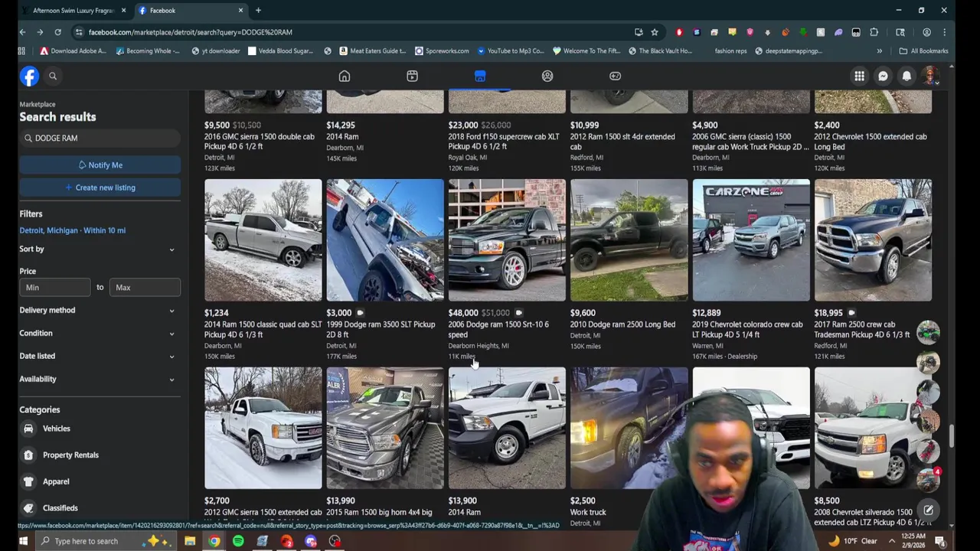
Task: Open File Explorer from taskbar
Action: point(190,541)
